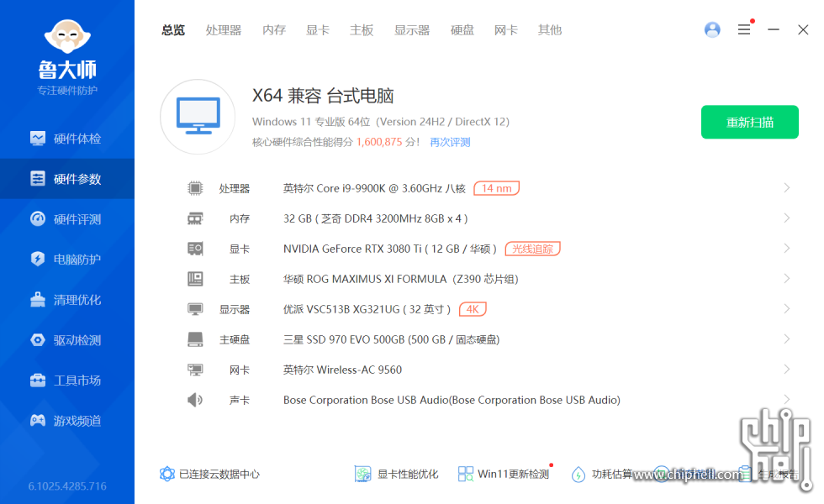
Task: Expand 处理器 row details chevron
Action: pyautogui.click(x=787, y=188)
